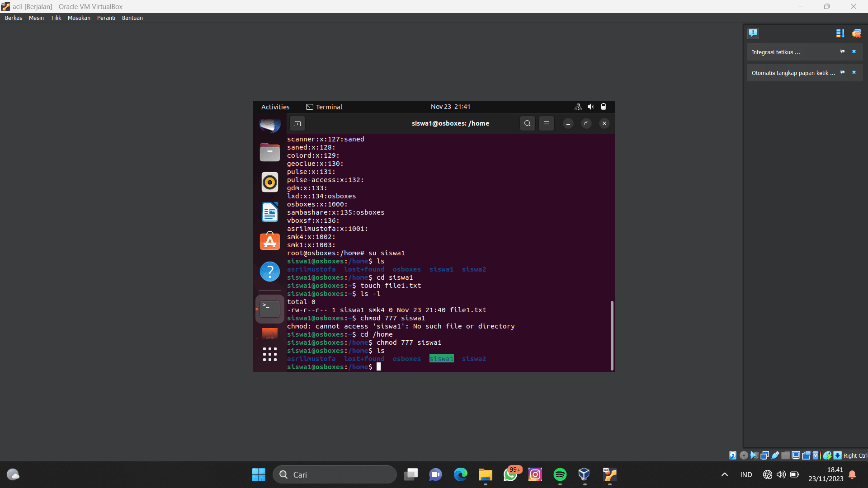
Task: Click the optical drive indicator in status bar
Action: point(744,455)
